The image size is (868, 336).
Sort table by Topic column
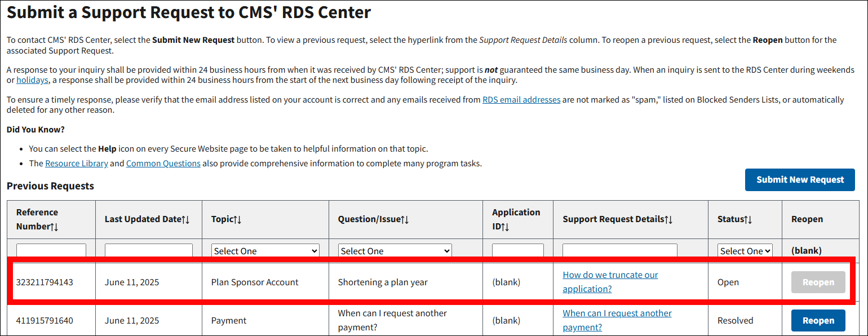click(238, 219)
